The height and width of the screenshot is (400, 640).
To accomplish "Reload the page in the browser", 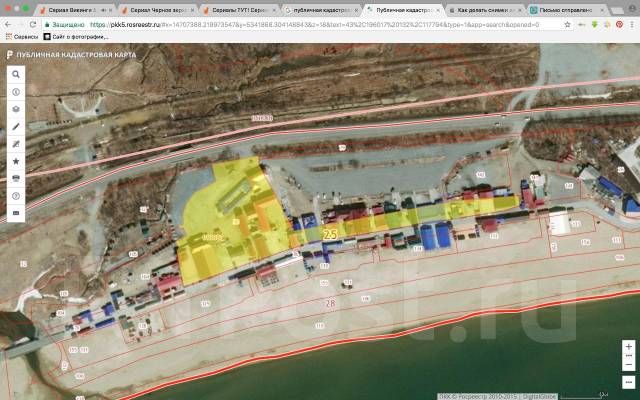I will click(x=33, y=23).
